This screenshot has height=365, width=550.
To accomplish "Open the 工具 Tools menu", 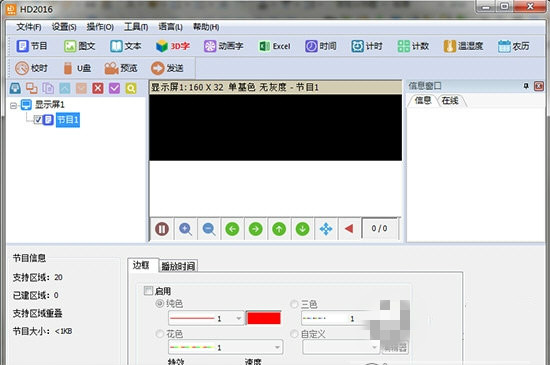I will [x=136, y=27].
